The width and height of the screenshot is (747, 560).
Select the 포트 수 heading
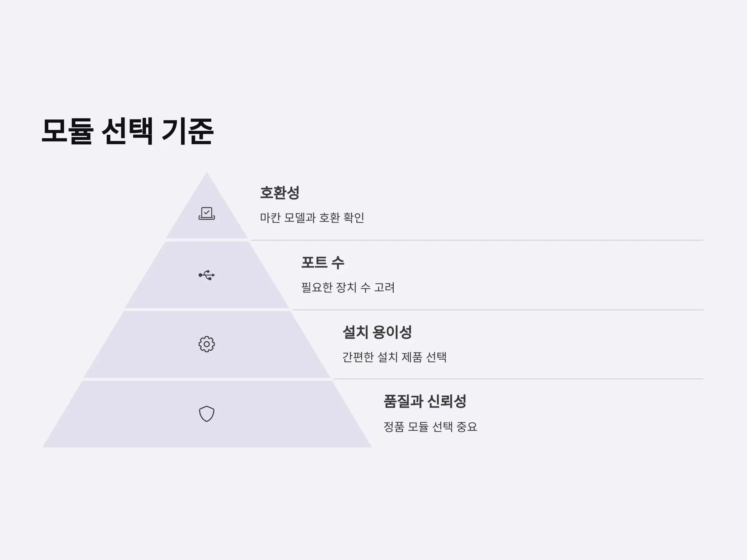pyautogui.click(x=322, y=263)
